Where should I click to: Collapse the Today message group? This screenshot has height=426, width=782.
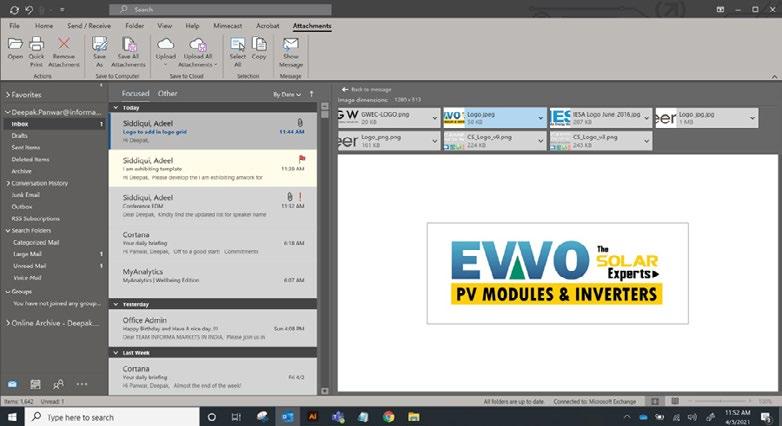tap(116, 108)
